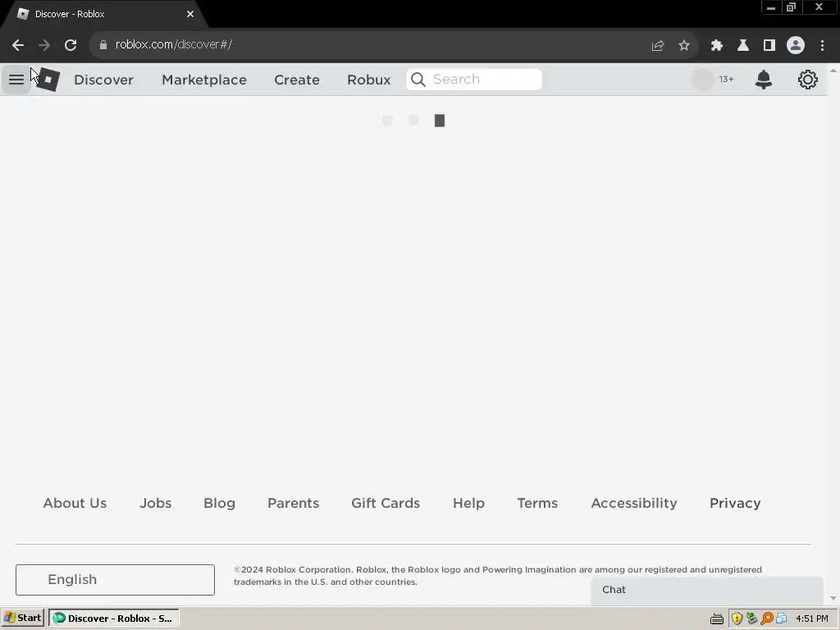Open the Windows Start button
Image resolution: width=840 pixels, height=630 pixels.
click(x=22, y=618)
